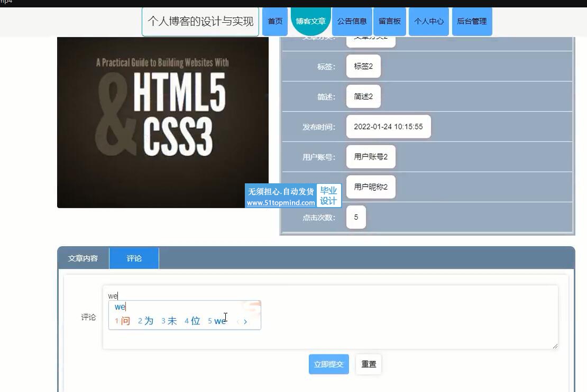The height and width of the screenshot is (392, 587).
Task: Go to the 首页 nav item
Action: (275, 21)
